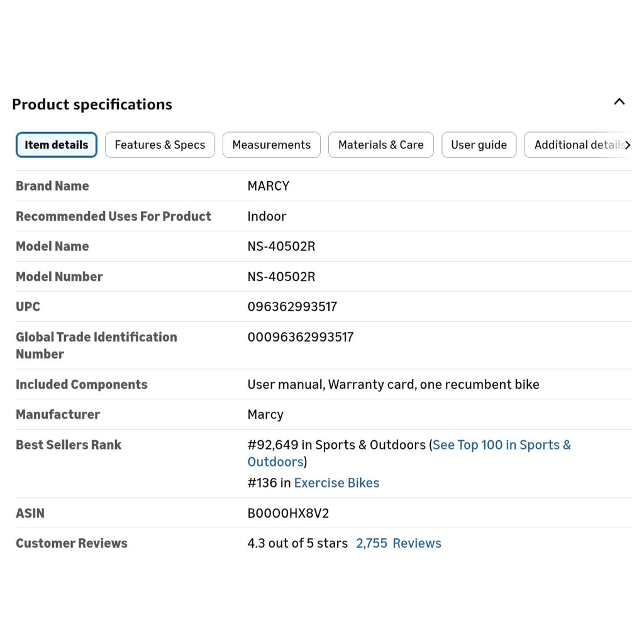Open the 2,755 Reviews link
The height and width of the screenshot is (644, 644).
click(398, 543)
